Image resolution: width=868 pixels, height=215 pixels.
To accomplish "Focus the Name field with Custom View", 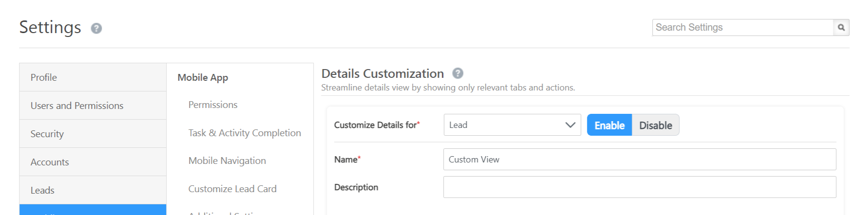I will [x=639, y=160].
